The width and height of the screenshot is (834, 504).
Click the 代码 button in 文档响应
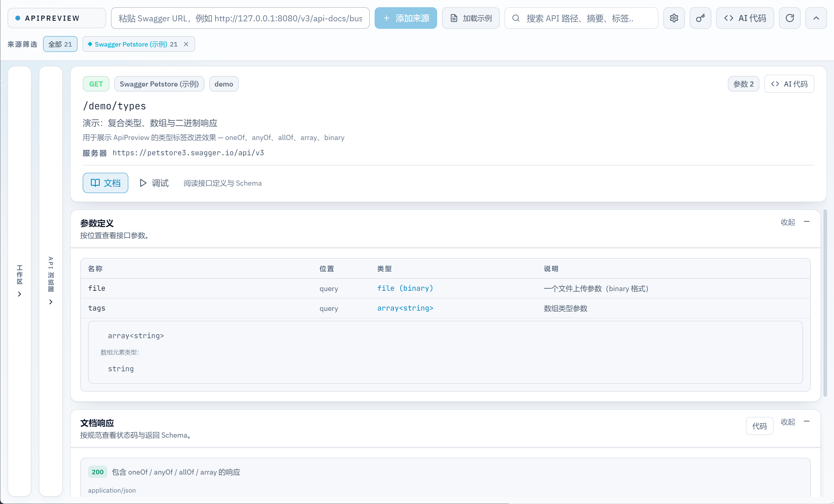[759, 426]
